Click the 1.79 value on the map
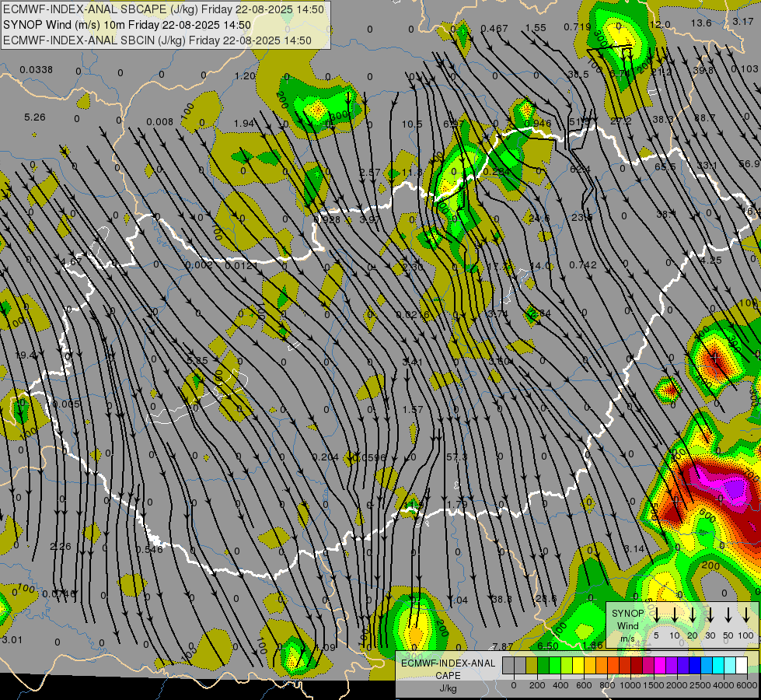This screenshot has width=761, height=700. coord(457,503)
